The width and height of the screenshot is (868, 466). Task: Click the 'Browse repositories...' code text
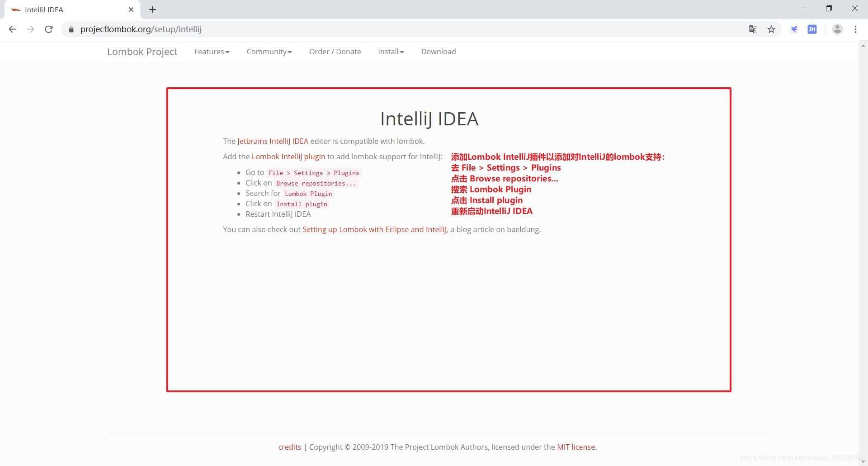pyautogui.click(x=316, y=183)
